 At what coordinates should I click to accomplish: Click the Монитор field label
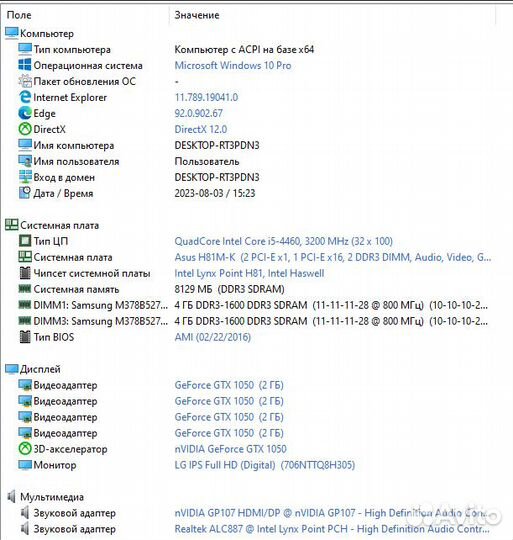pyautogui.click(x=55, y=465)
